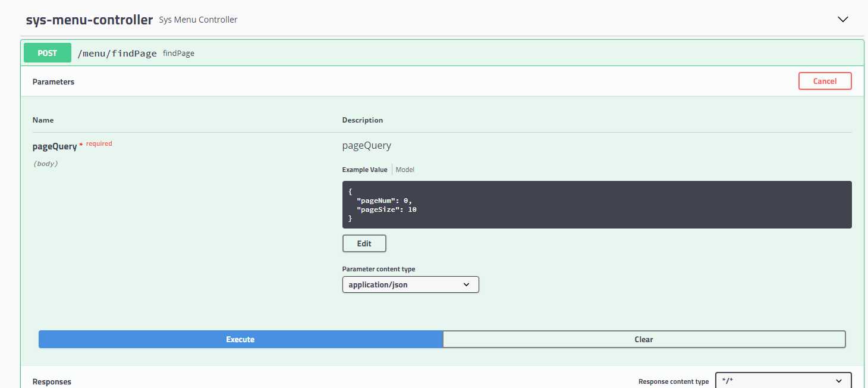Click the Parameter content type label
This screenshot has width=868, height=388.
[379, 269]
